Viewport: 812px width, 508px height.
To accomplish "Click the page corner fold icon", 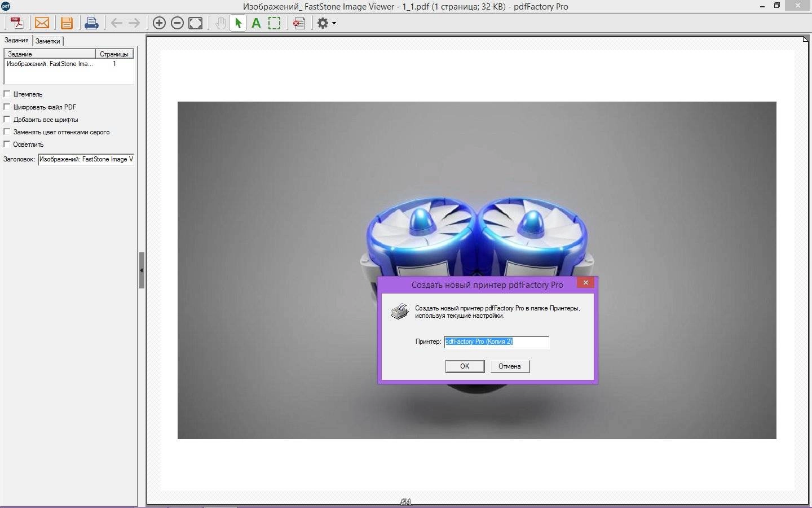I will coord(805,39).
